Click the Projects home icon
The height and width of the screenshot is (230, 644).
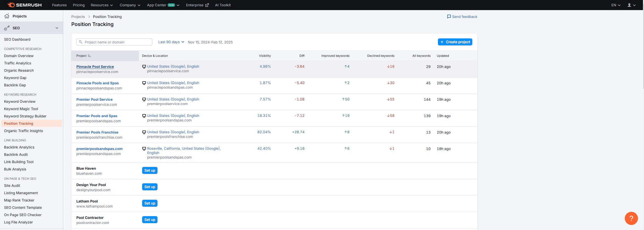pos(7,16)
